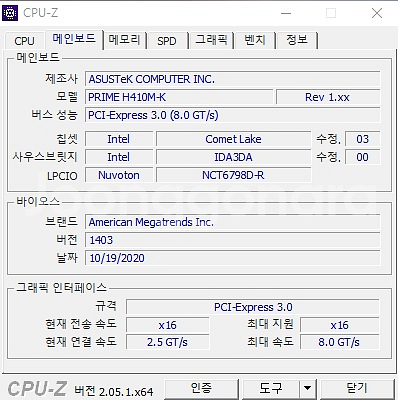Click the Rev 1.xx field

[x=328, y=97]
